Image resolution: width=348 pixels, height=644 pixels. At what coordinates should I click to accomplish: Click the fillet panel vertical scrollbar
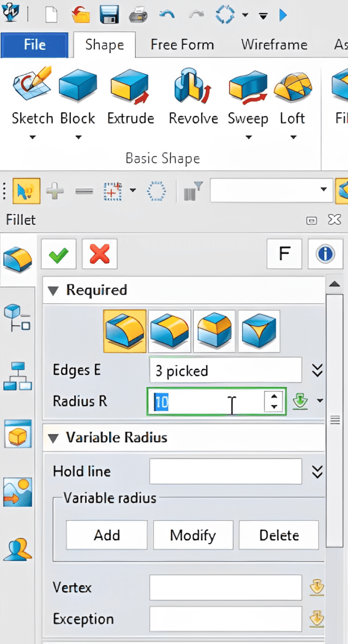(x=334, y=420)
